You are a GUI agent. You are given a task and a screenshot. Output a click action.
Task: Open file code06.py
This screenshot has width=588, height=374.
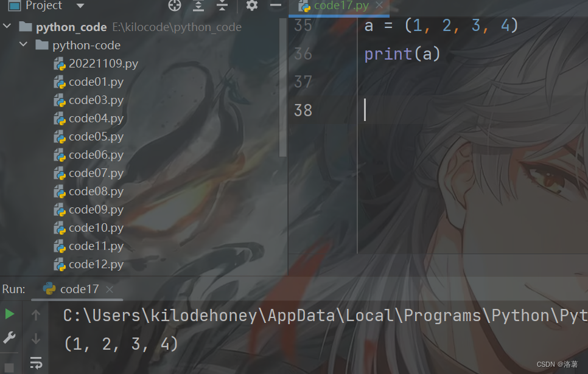click(96, 155)
